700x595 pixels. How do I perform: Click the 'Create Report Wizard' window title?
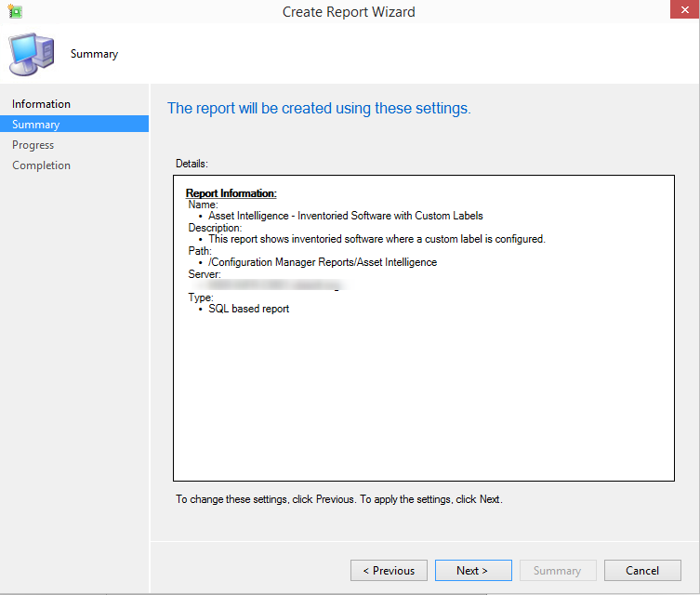[349, 11]
